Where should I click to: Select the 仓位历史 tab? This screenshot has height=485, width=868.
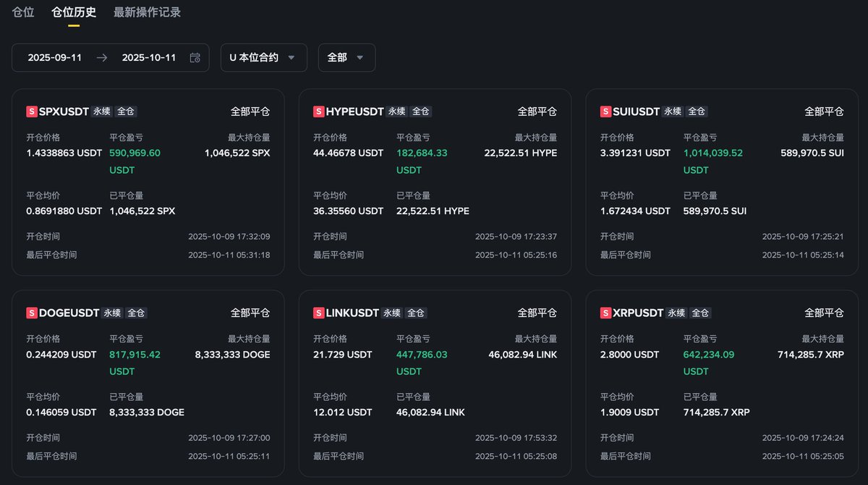(74, 12)
